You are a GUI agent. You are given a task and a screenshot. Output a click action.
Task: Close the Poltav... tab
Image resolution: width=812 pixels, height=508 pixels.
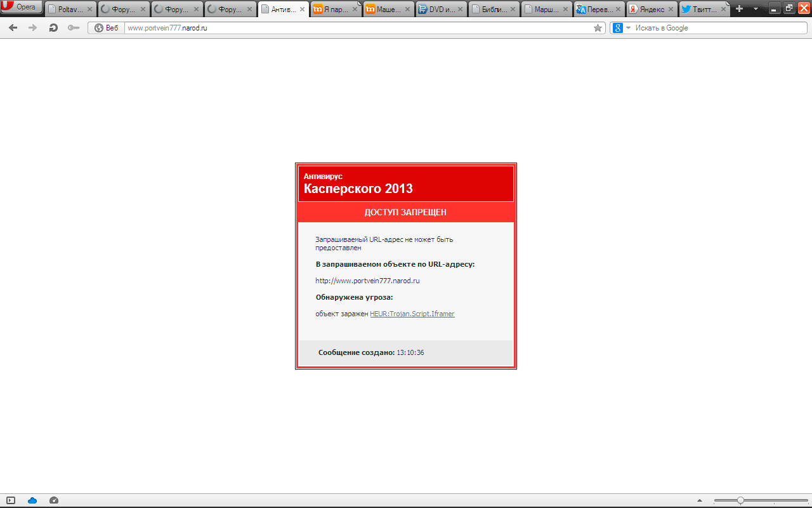pos(89,10)
